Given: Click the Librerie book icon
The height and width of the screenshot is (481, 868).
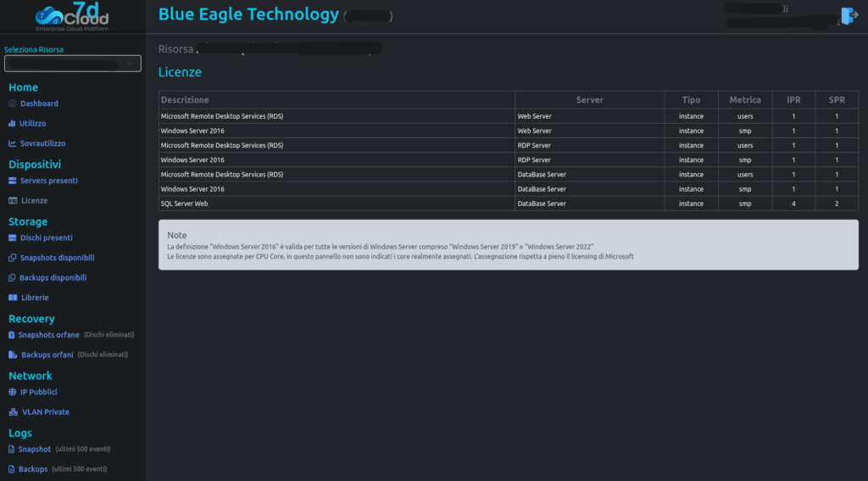Looking at the screenshot, I should pos(12,298).
